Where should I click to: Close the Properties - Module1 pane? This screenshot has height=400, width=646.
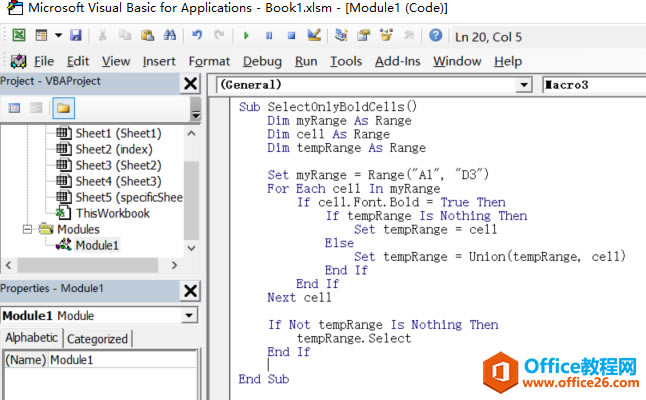[190, 291]
